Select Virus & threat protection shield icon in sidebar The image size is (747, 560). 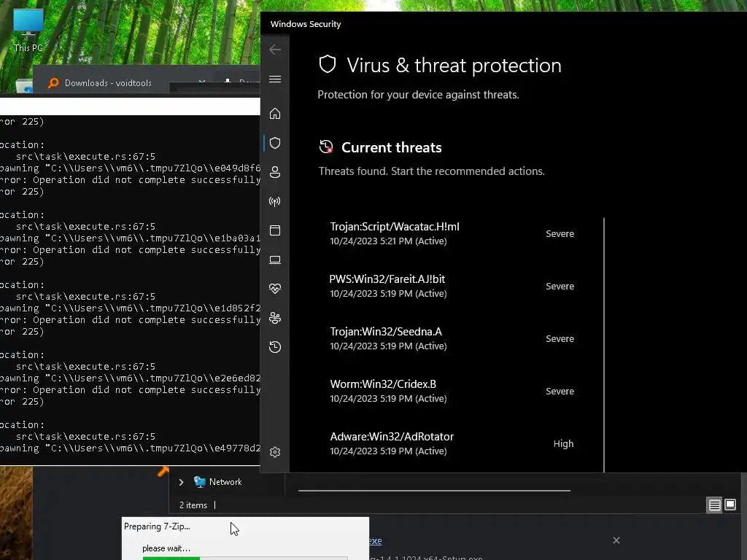[x=275, y=143]
